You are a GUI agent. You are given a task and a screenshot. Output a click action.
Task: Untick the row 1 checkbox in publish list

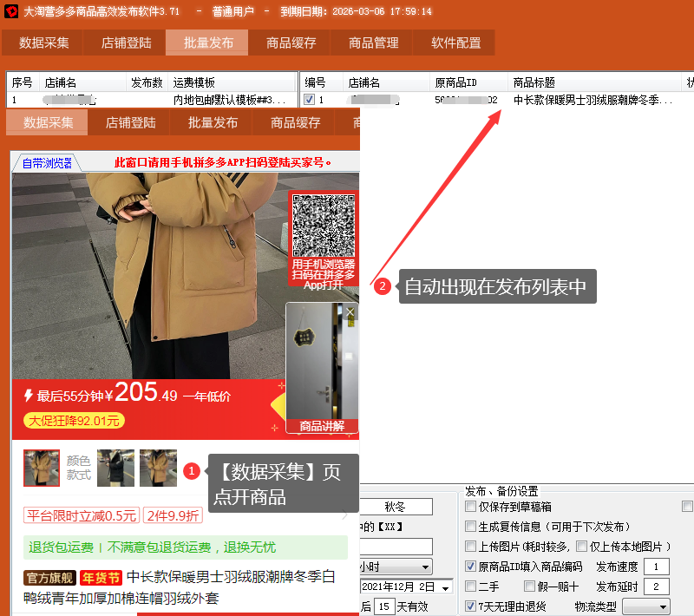(x=310, y=100)
